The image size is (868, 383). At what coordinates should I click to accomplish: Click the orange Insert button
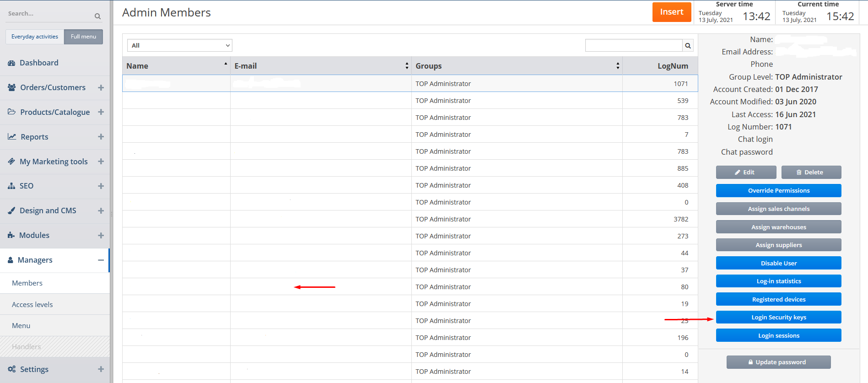pyautogui.click(x=671, y=12)
